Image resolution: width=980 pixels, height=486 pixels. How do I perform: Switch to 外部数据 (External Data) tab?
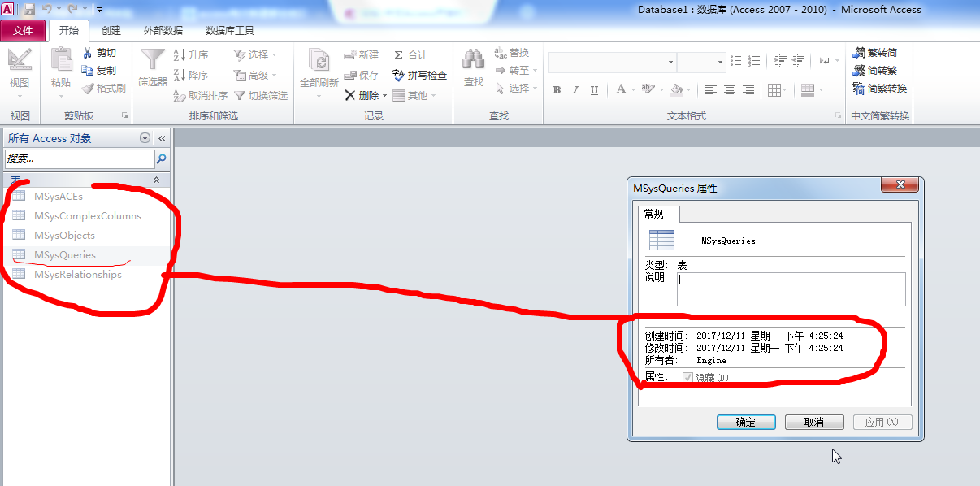(x=163, y=30)
